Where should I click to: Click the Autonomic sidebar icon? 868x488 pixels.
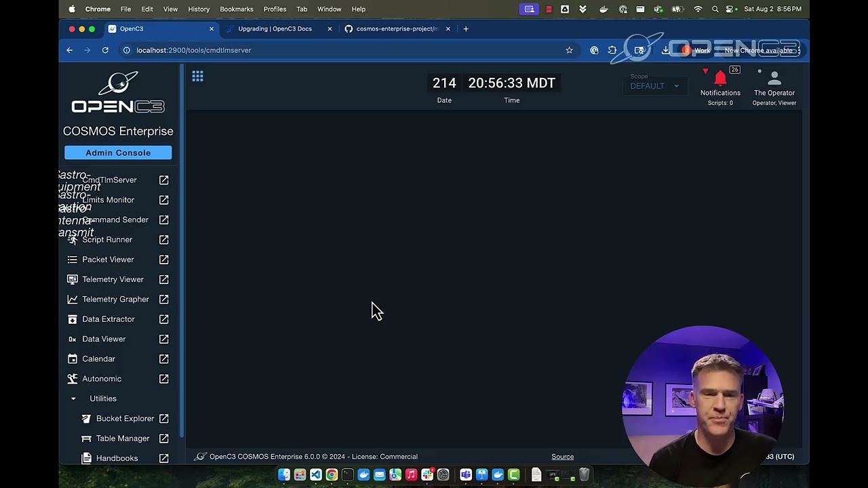(x=73, y=379)
